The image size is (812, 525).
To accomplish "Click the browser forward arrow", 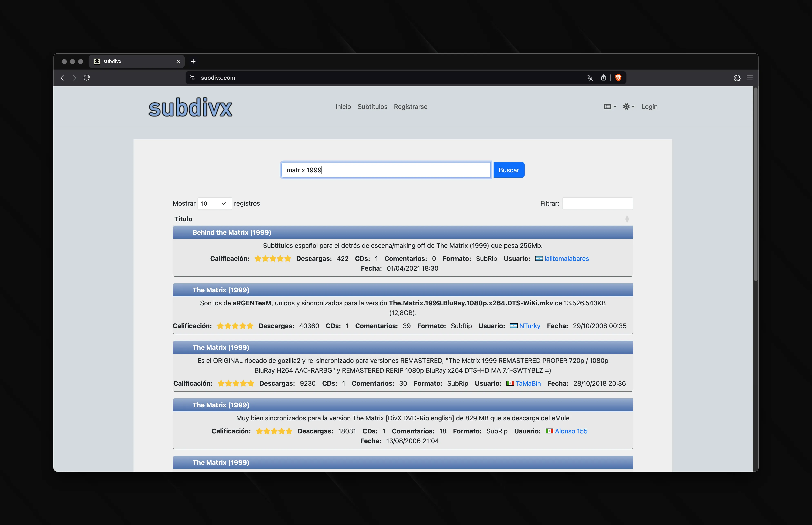I will tap(74, 78).
